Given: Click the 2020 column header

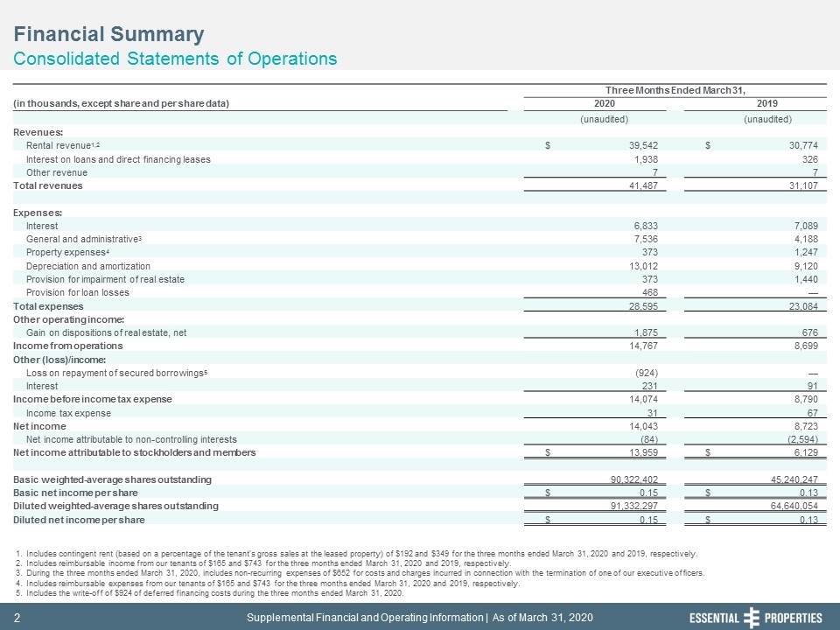Looking at the screenshot, I should click(x=605, y=103).
